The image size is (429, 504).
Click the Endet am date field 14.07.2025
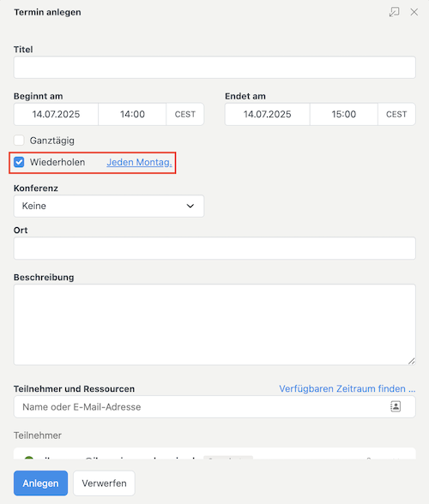(x=268, y=114)
